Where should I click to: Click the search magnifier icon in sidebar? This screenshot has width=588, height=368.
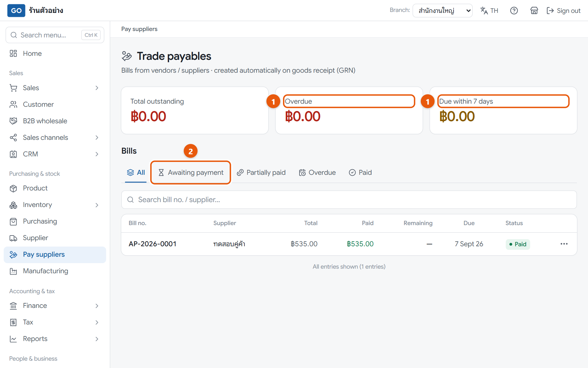pyautogui.click(x=14, y=35)
